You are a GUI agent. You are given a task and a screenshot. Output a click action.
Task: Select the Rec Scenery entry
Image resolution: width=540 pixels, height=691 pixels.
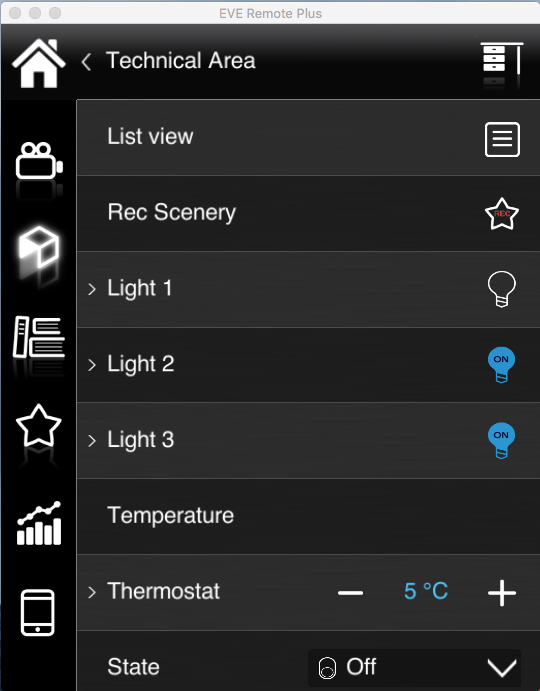click(x=308, y=214)
